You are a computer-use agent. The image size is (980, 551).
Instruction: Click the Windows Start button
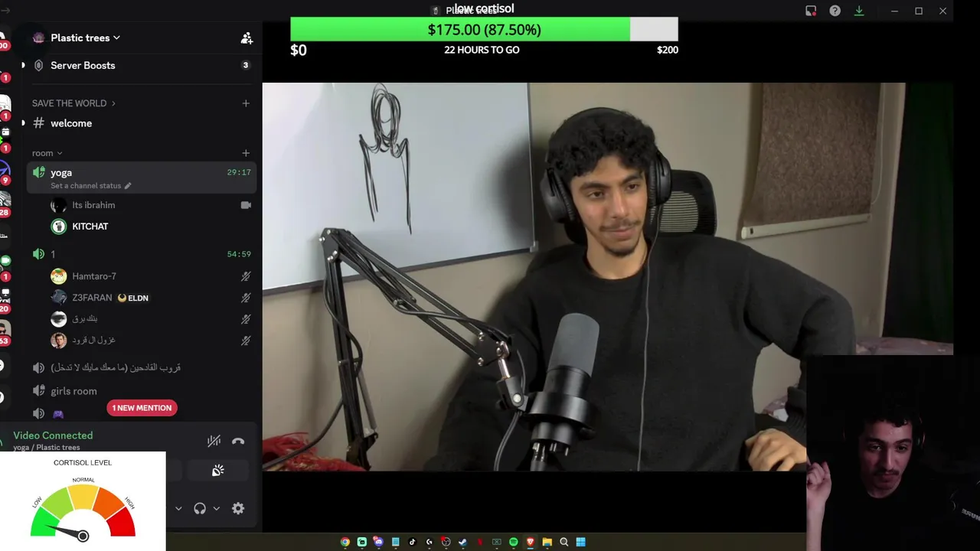(580, 542)
